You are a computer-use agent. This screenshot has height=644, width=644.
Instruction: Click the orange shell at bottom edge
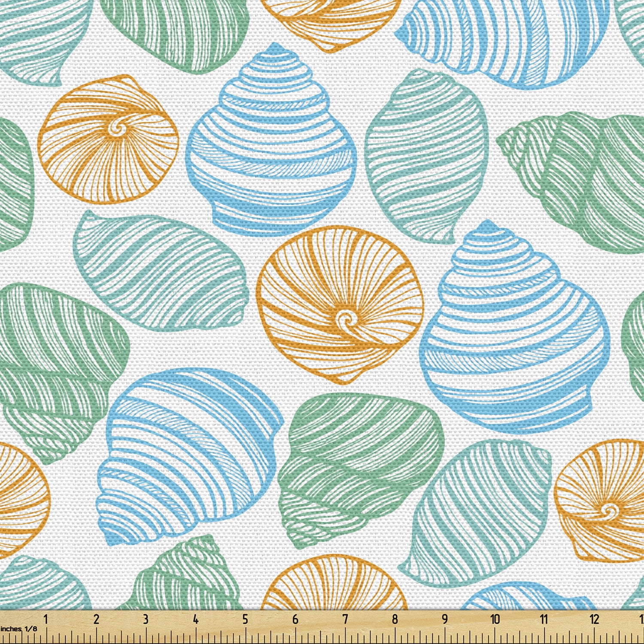(x=335, y=597)
